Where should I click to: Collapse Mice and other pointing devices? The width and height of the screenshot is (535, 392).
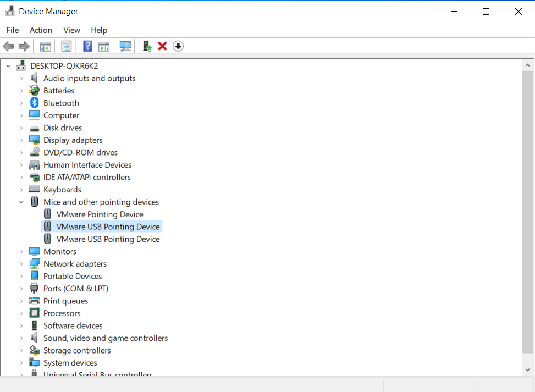[21, 202]
